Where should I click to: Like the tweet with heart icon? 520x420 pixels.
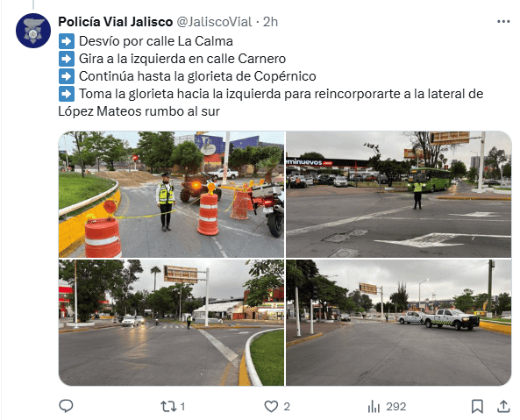coord(271,406)
